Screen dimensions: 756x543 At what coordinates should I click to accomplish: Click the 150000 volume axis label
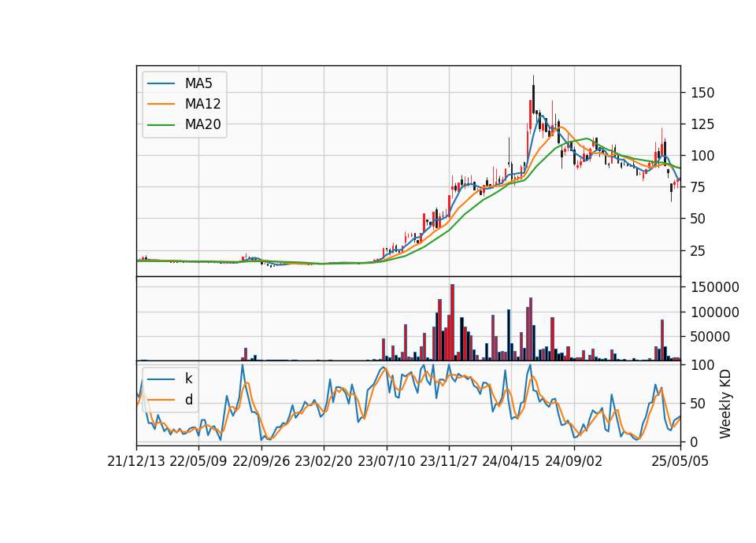pyautogui.click(x=715, y=287)
